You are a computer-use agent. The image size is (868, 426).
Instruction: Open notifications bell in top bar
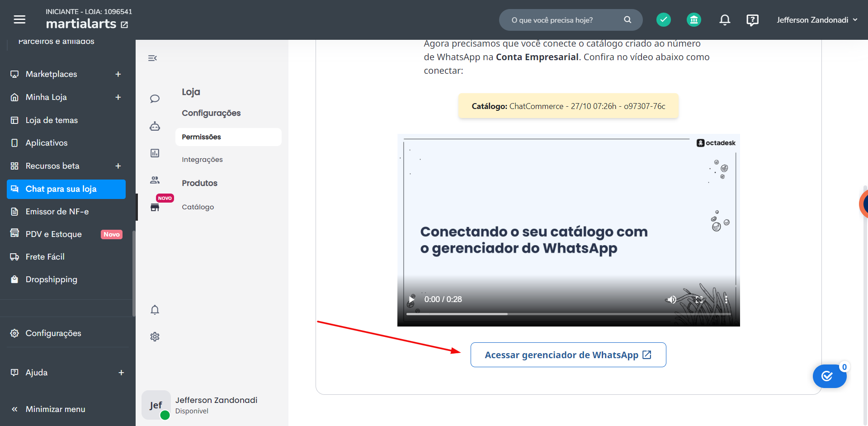point(725,20)
